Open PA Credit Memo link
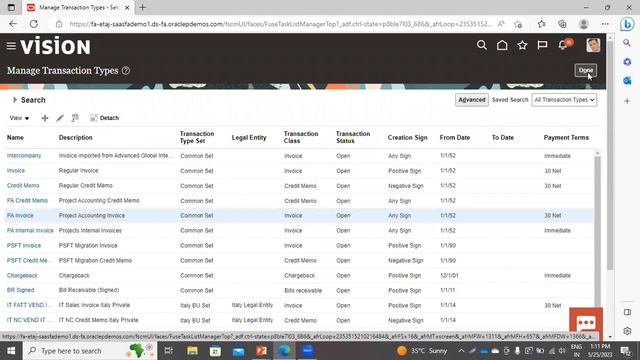 (x=27, y=200)
